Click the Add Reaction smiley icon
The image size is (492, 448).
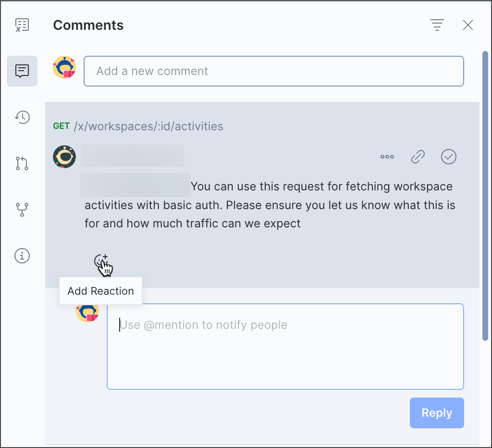100,261
